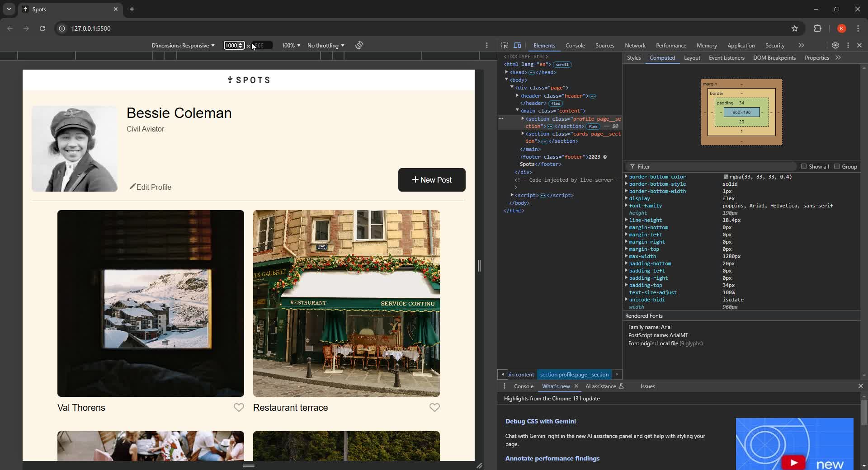Expand the header element node
The width and height of the screenshot is (868, 470).
coord(517,95)
